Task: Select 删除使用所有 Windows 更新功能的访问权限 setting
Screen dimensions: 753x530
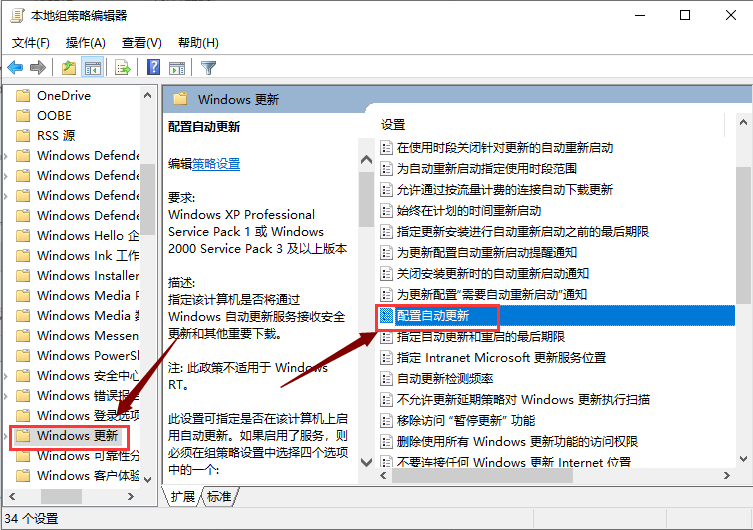Action: [517, 442]
